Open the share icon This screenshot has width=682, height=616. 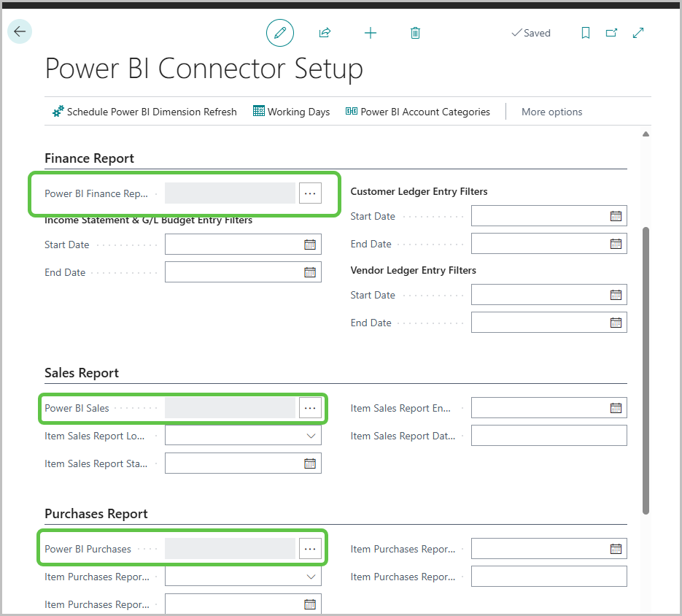pos(325,33)
